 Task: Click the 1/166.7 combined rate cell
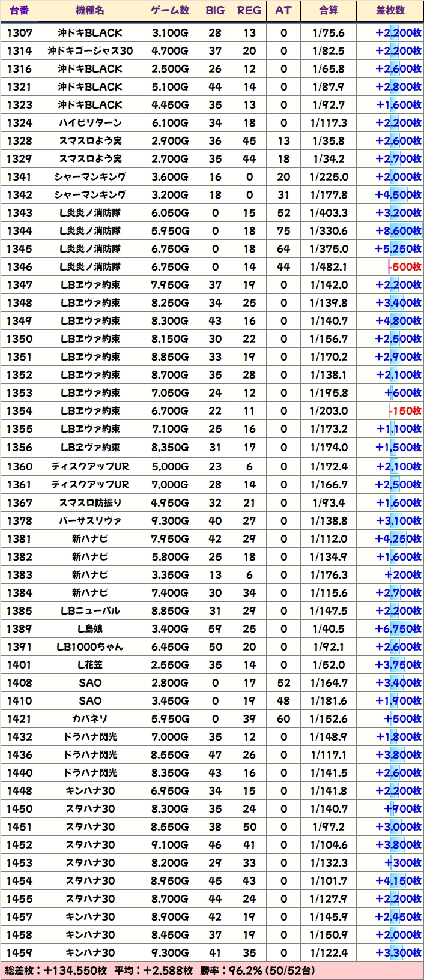(x=329, y=484)
